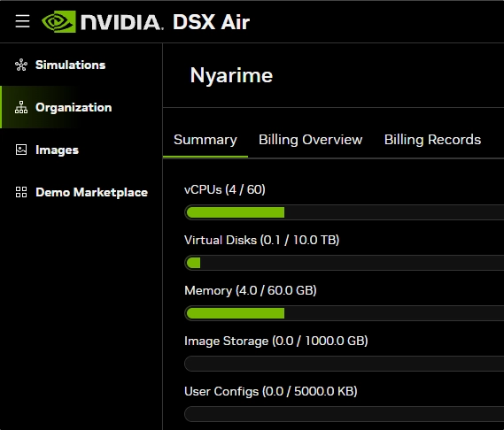Open the Simulations sidebar item
The width and height of the screenshot is (504, 430).
tap(81, 65)
